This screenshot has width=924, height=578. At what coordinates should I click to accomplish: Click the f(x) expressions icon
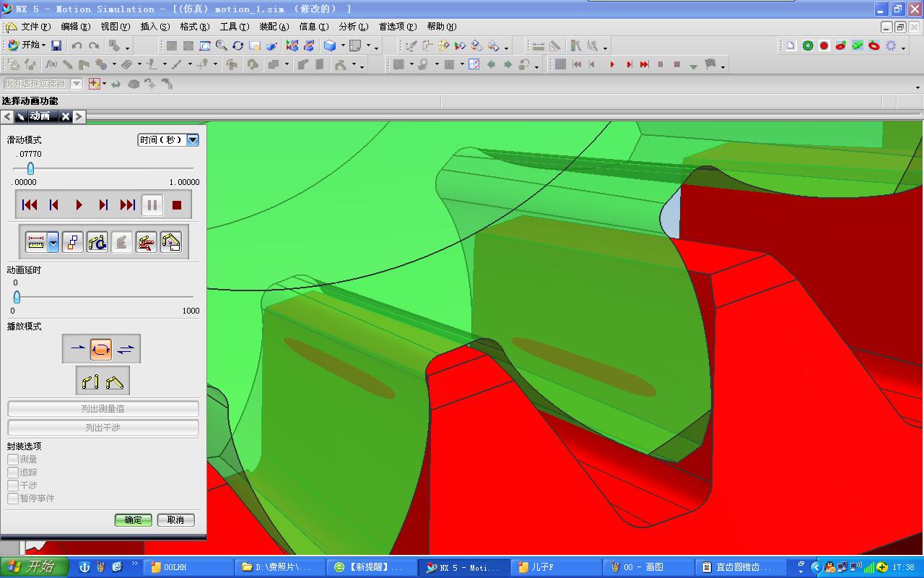[51, 64]
